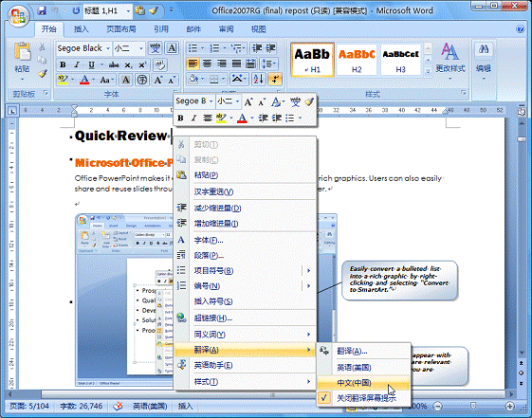Click the ribbon font color A red swatch
532x418 pixels.
[84, 80]
